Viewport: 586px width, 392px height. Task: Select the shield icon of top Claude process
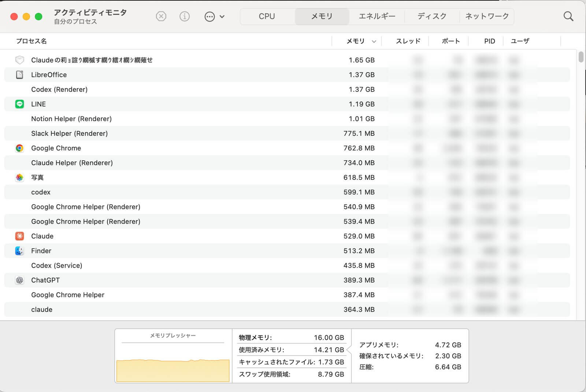19,60
